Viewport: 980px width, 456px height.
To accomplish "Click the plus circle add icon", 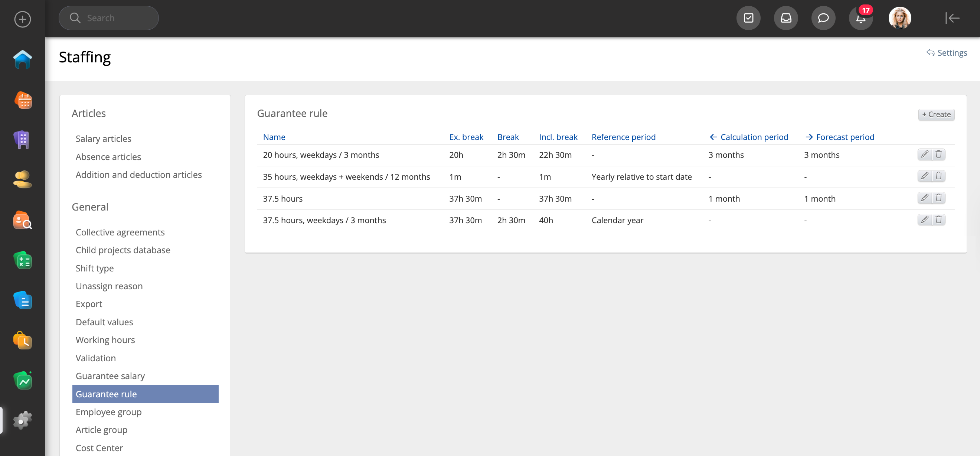I will click(x=22, y=19).
